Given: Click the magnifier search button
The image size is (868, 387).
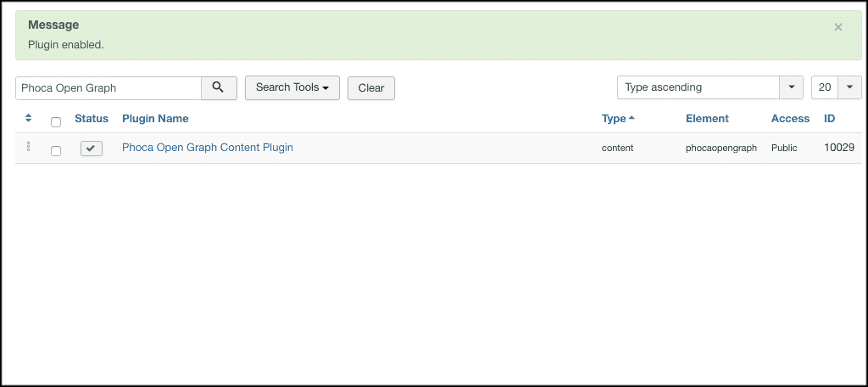Looking at the screenshot, I should tap(219, 87).
